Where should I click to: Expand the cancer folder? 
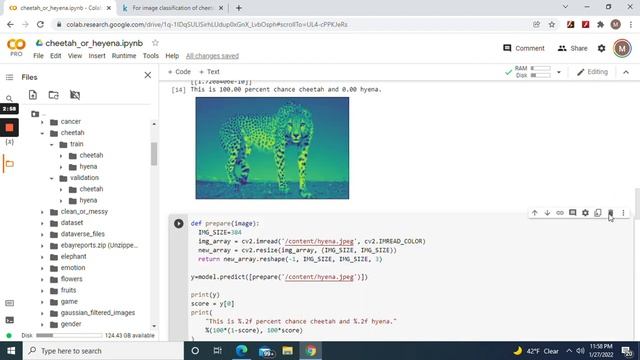click(42, 122)
